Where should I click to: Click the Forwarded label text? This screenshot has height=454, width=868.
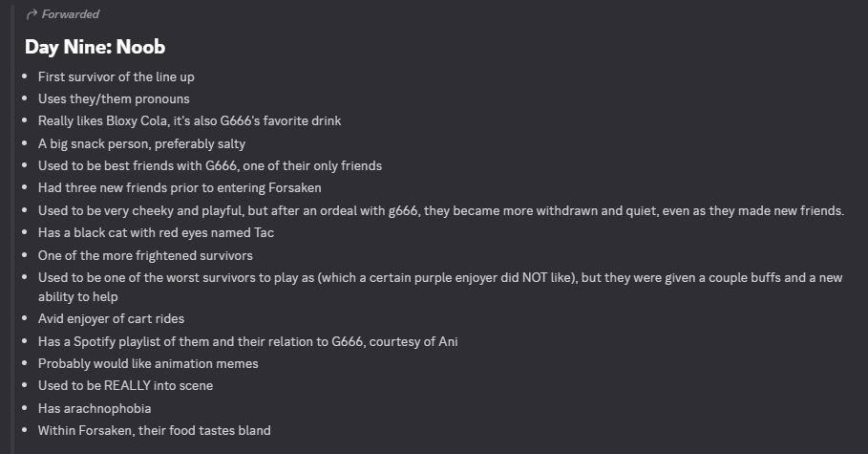(x=71, y=14)
